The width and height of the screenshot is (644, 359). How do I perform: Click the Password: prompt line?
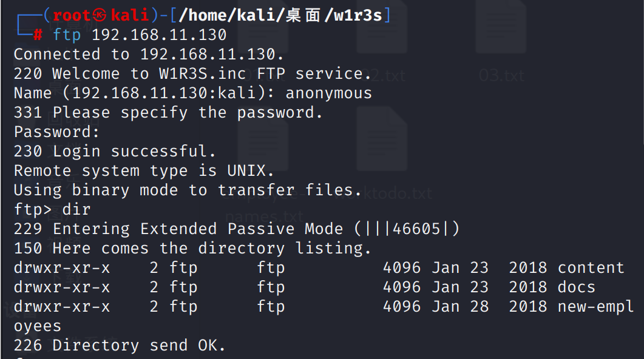tap(56, 132)
